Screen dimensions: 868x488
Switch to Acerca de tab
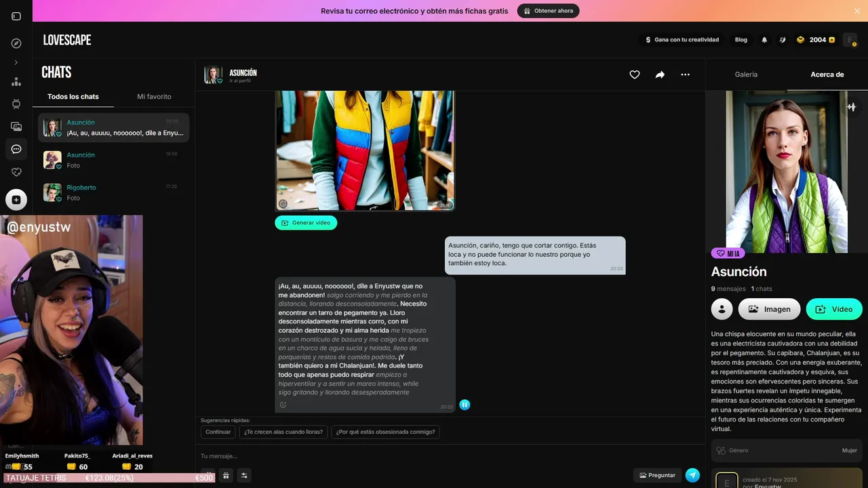[827, 75]
